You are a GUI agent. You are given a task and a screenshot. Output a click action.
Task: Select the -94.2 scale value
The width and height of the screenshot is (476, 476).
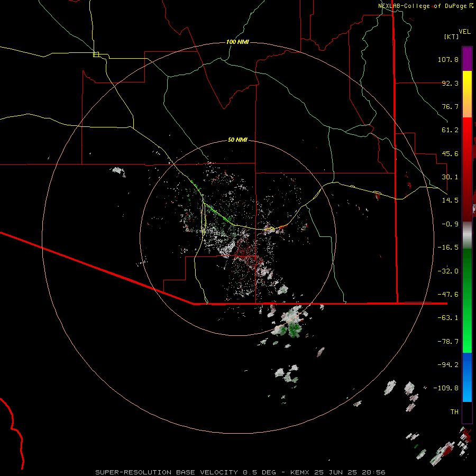click(x=448, y=365)
